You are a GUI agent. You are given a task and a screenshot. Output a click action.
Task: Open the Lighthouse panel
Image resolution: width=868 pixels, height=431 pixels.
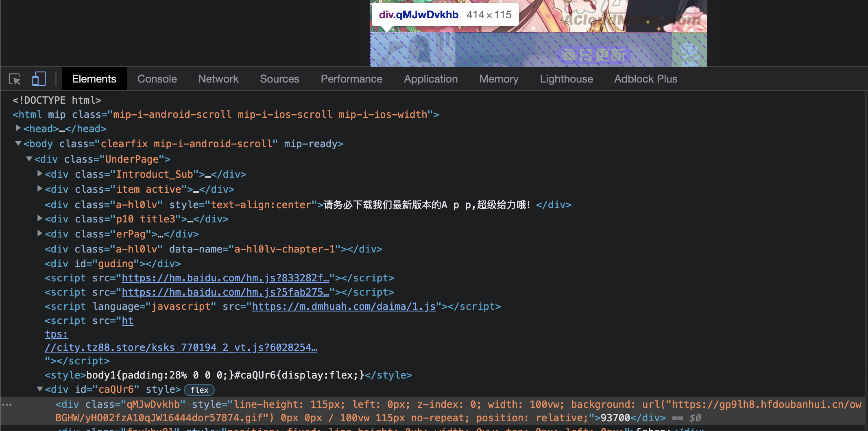click(x=566, y=79)
